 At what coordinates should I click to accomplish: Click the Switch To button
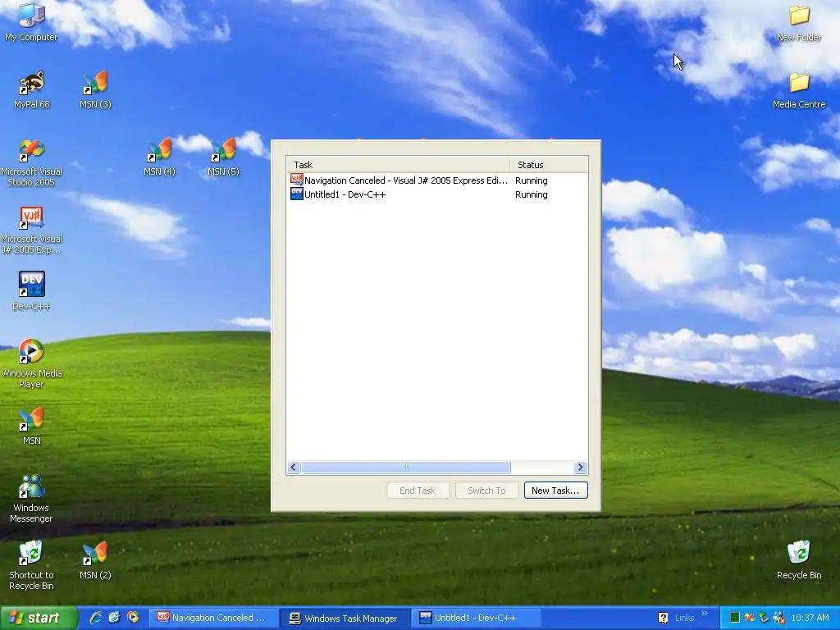click(x=486, y=491)
